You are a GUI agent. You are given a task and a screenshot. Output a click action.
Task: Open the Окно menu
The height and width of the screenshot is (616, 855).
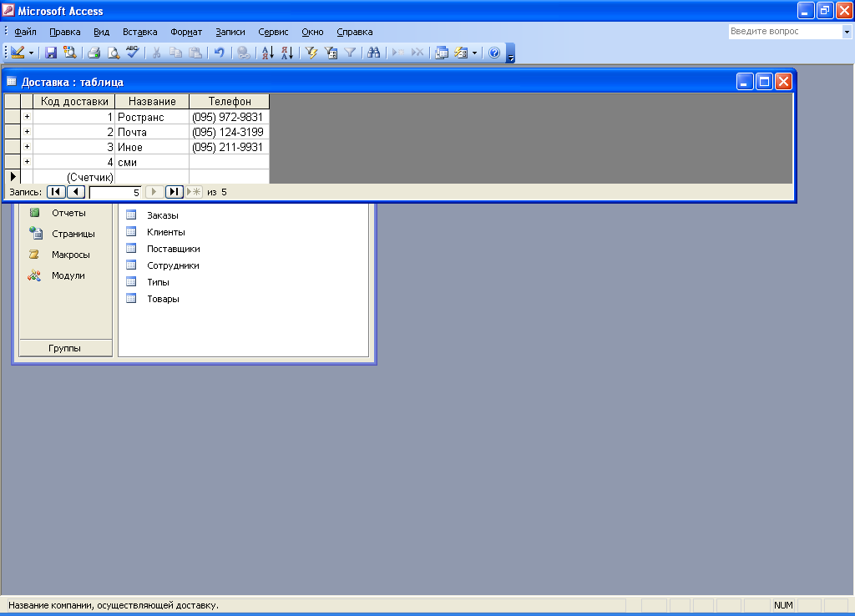point(312,32)
